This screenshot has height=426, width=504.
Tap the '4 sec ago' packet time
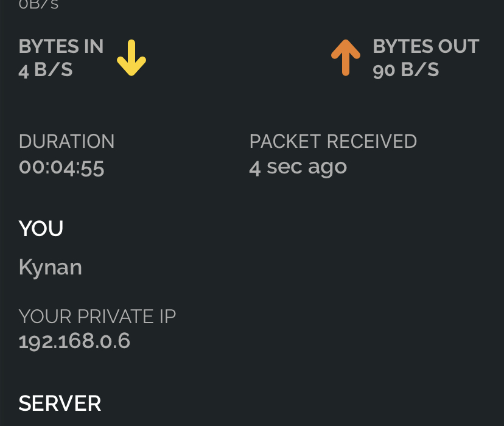298,167
